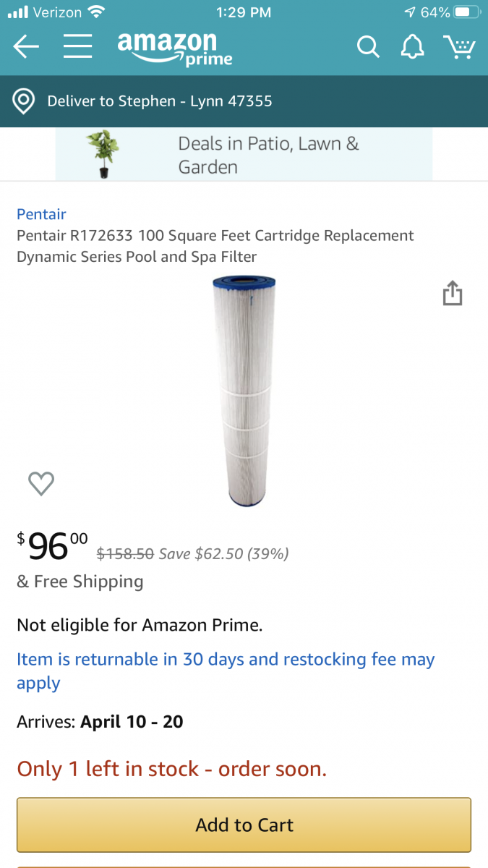488x868 pixels.
Task: Tap the Pentair R172633 product title
Action: click(x=215, y=246)
